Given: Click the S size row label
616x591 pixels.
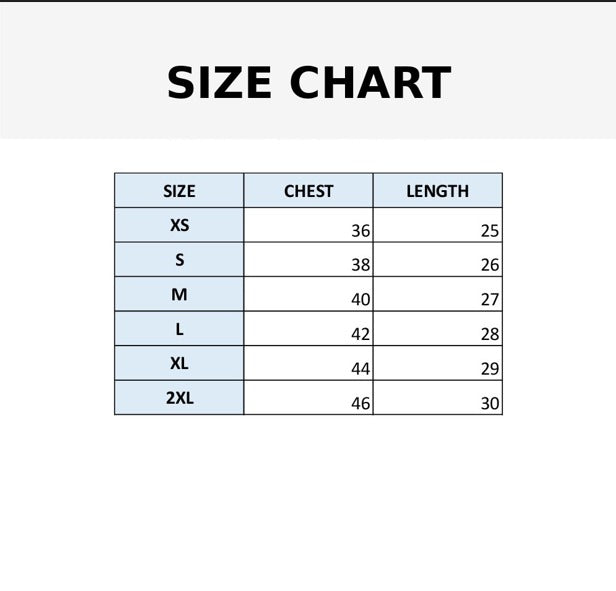Looking at the screenshot, I should point(179,260).
